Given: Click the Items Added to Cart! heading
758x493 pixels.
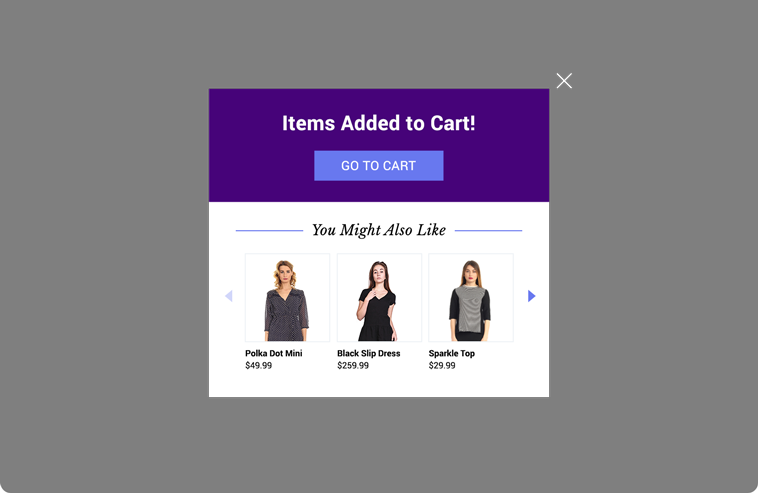Looking at the screenshot, I should (379, 123).
